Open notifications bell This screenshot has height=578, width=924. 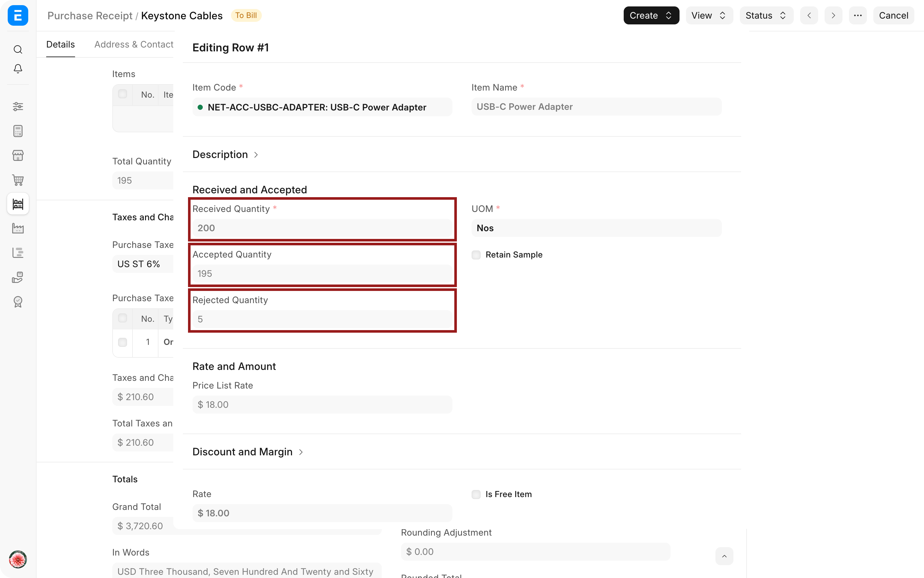18,69
